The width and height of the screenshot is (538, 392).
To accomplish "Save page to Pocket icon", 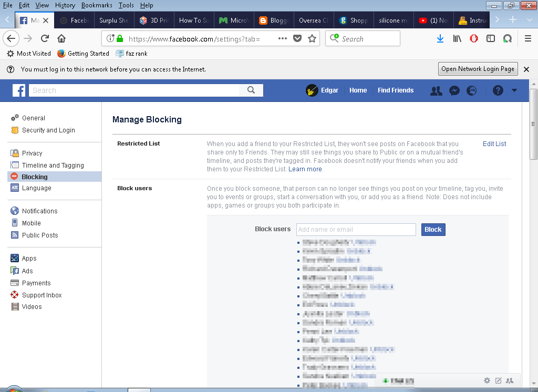I will pos(297,38).
